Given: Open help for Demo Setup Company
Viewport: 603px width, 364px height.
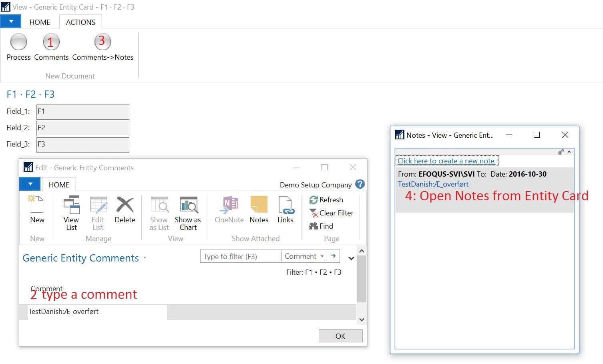Looking at the screenshot, I should [360, 184].
